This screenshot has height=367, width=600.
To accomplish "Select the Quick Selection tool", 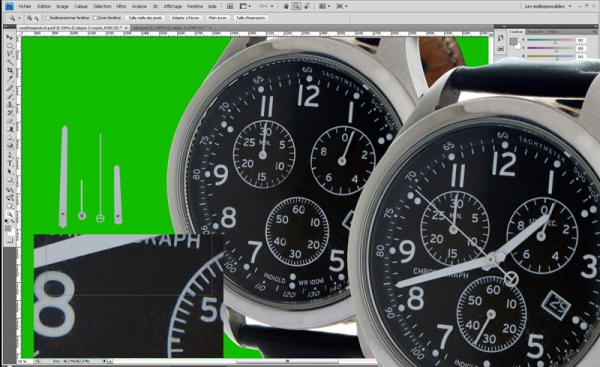I will point(10,62).
